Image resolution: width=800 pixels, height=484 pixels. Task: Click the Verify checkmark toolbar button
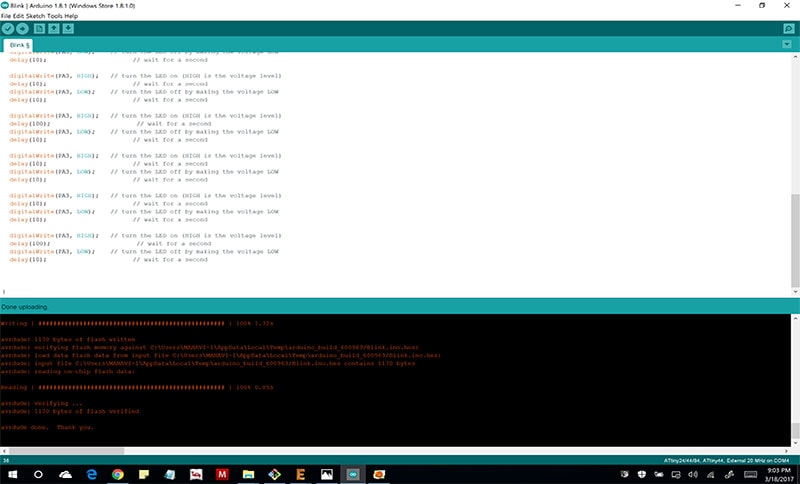point(8,29)
